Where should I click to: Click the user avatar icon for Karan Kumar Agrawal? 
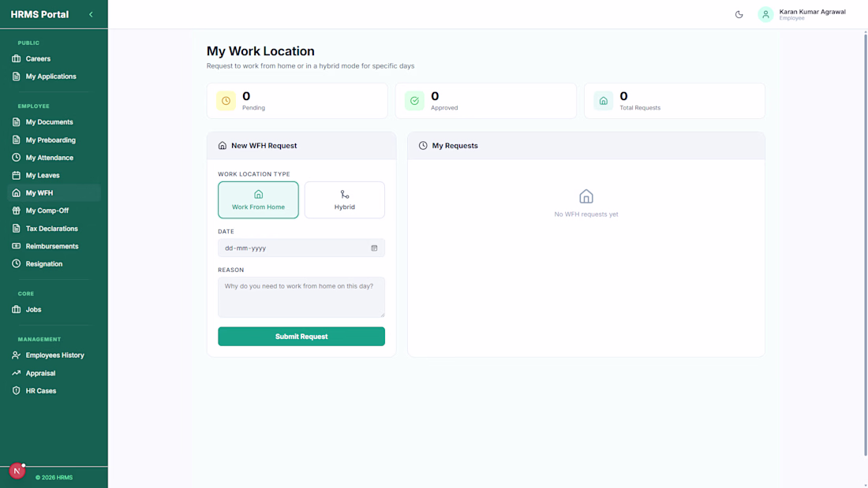765,14
